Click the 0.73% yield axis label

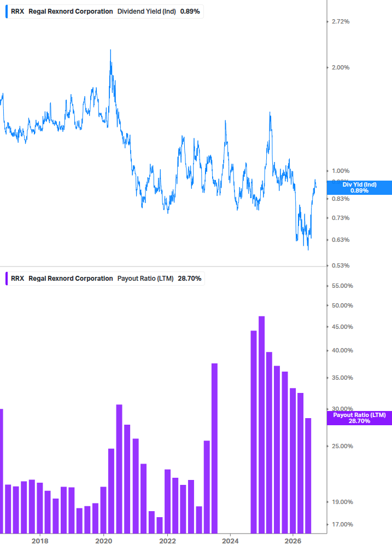[341, 218]
